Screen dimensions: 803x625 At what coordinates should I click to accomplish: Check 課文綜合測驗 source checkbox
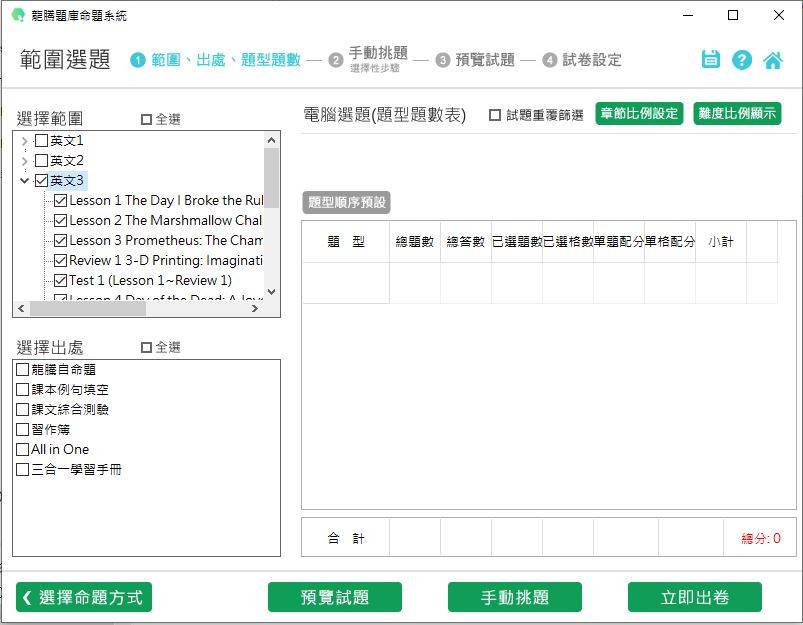(23, 409)
